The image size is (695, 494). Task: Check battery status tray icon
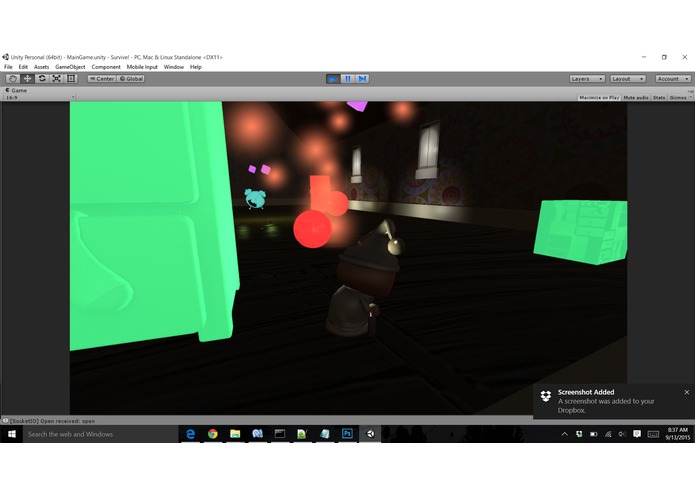593,434
